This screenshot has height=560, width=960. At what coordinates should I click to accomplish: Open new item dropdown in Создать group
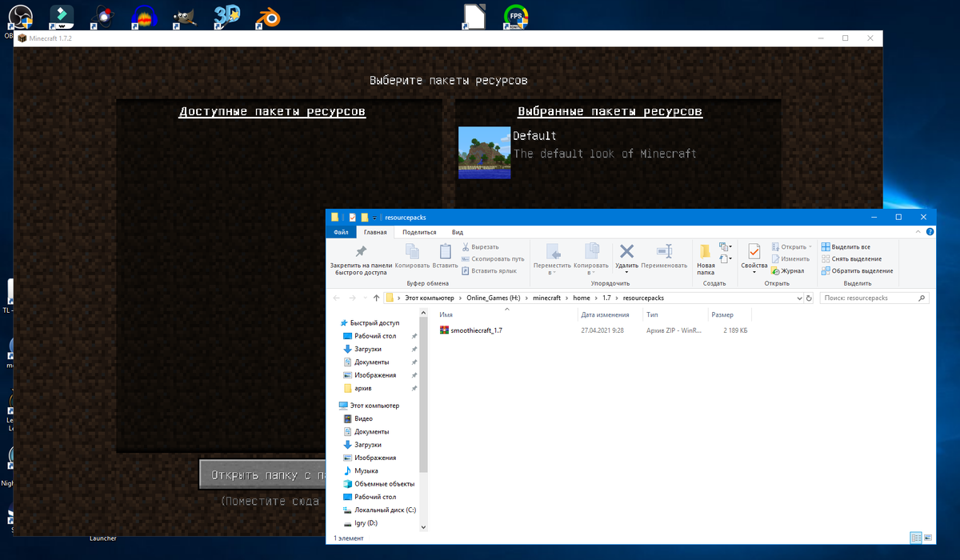[x=725, y=247]
